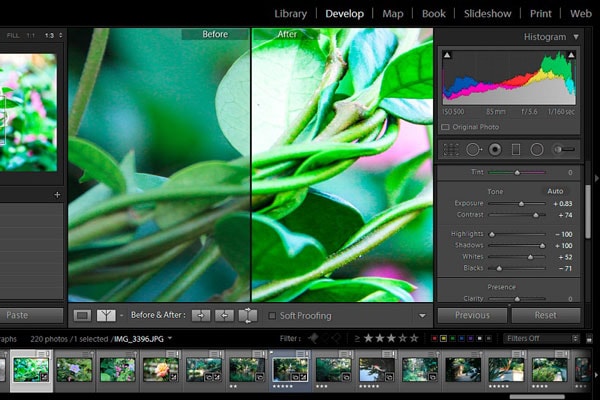Filter by the first rating star
Viewport: 600px width, 400px height.
368,338
